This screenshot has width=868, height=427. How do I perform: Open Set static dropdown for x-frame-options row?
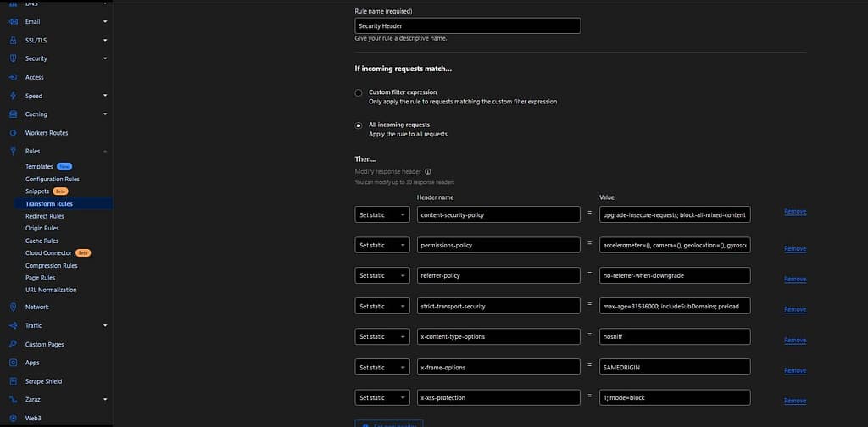(381, 367)
